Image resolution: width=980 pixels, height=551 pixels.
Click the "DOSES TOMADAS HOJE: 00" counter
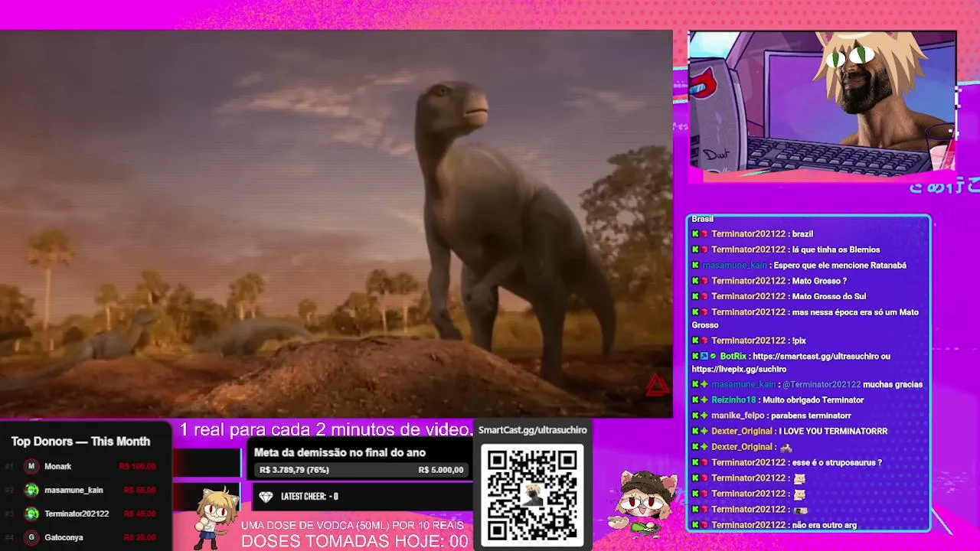[x=354, y=541]
